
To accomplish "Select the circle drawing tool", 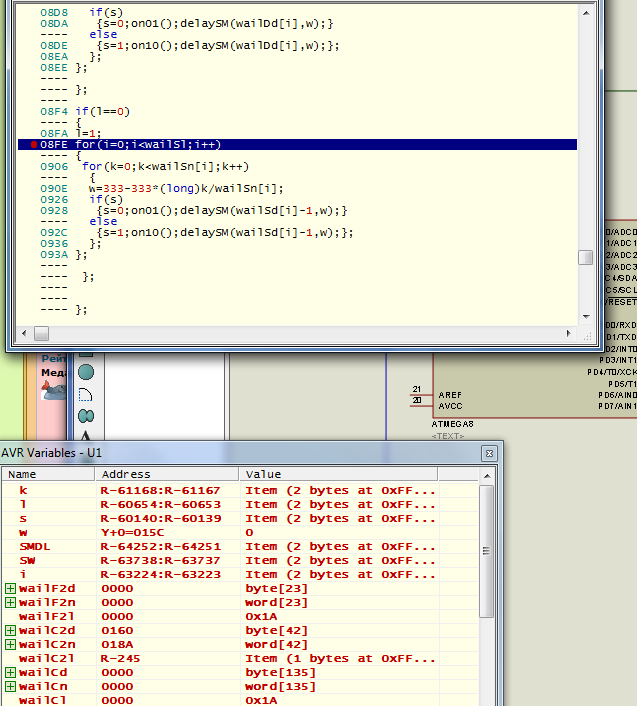I will click(x=86, y=372).
